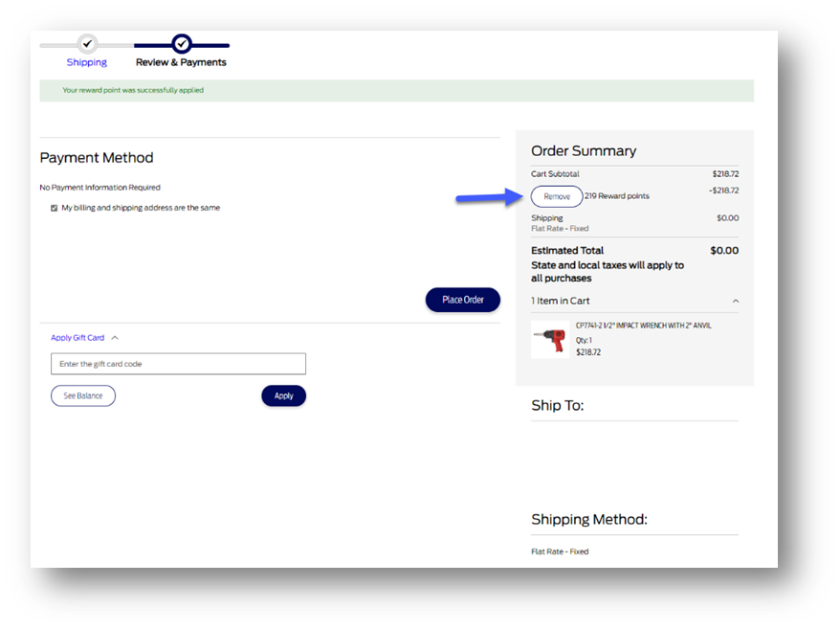840x630 pixels.
Task: Open the CP7741-2 Impact Wrench product name
Action: [643, 326]
